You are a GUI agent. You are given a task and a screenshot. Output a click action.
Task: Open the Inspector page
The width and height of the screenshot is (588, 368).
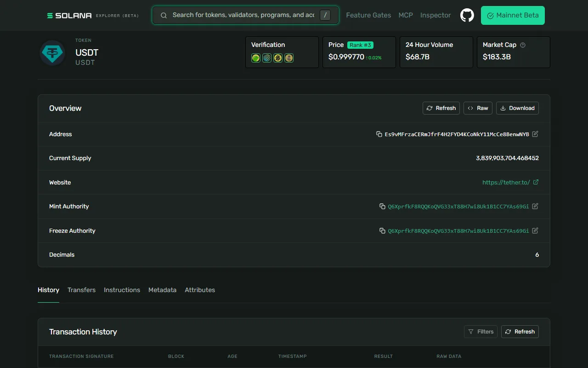click(435, 15)
